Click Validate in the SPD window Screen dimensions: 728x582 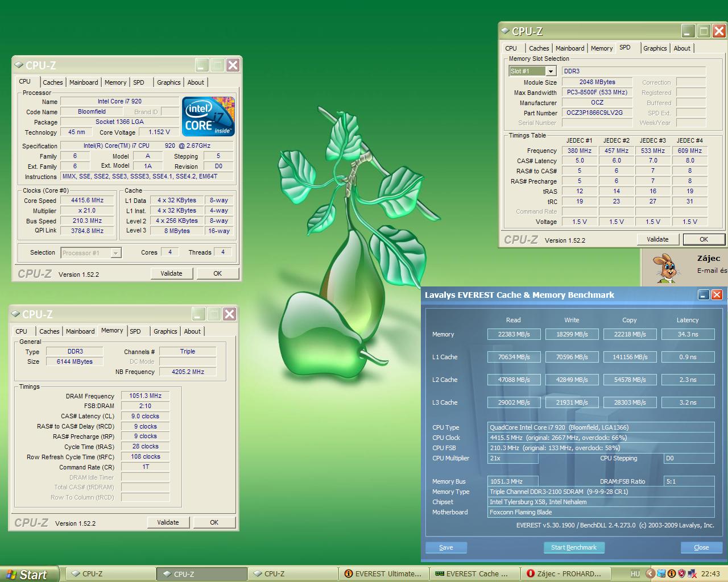tap(657, 239)
